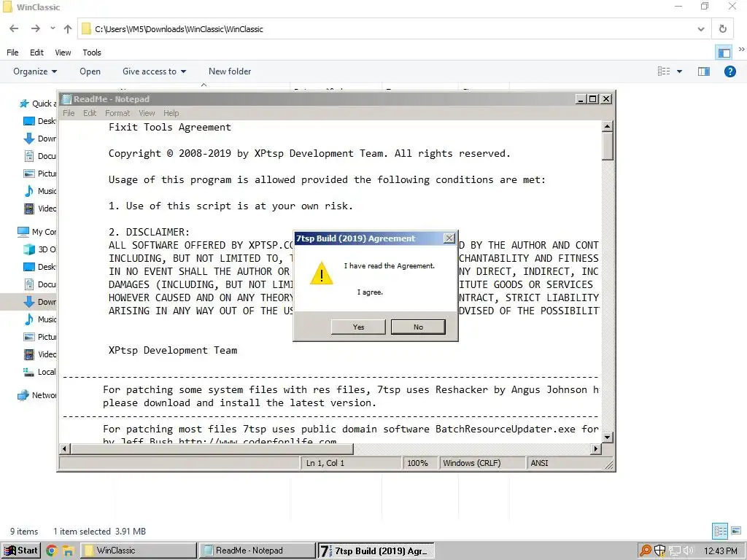Click the Notepad horizontal scrollbar thumb
The height and width of the screenshot is (560, 747).
[x=212, y=448]
